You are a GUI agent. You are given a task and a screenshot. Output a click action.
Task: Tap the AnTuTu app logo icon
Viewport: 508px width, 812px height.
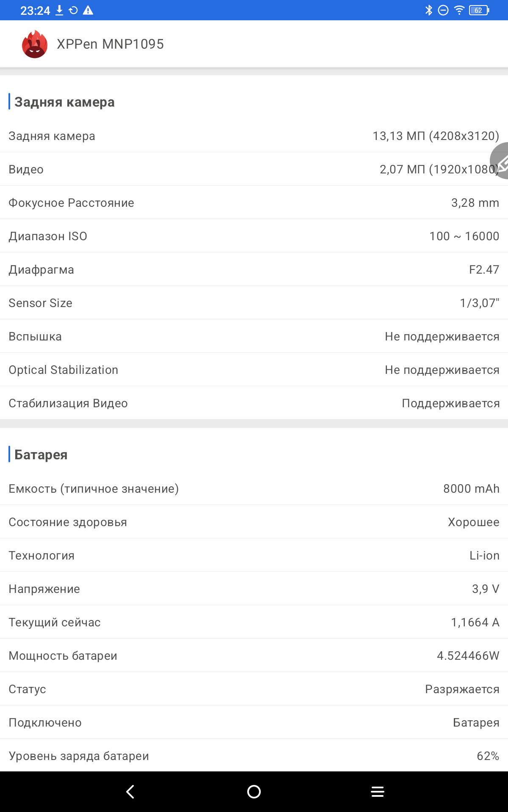tap(35, 44)
